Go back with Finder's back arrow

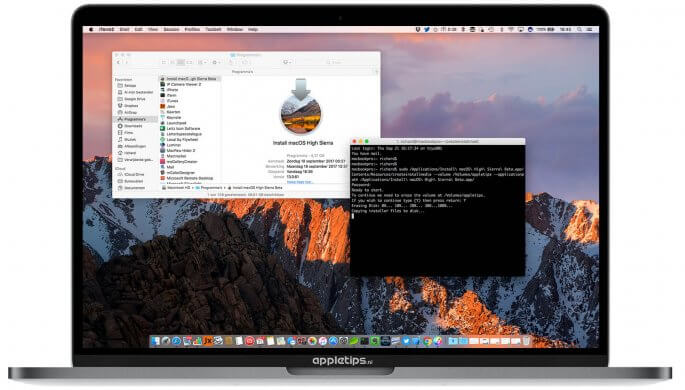(x=118, y=62)
